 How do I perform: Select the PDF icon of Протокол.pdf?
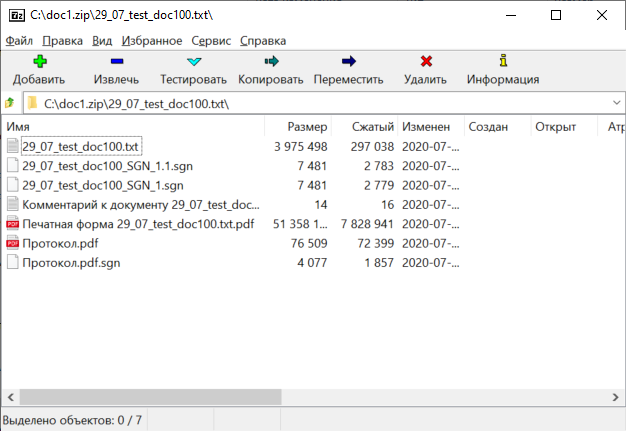[x=13, y=243]
